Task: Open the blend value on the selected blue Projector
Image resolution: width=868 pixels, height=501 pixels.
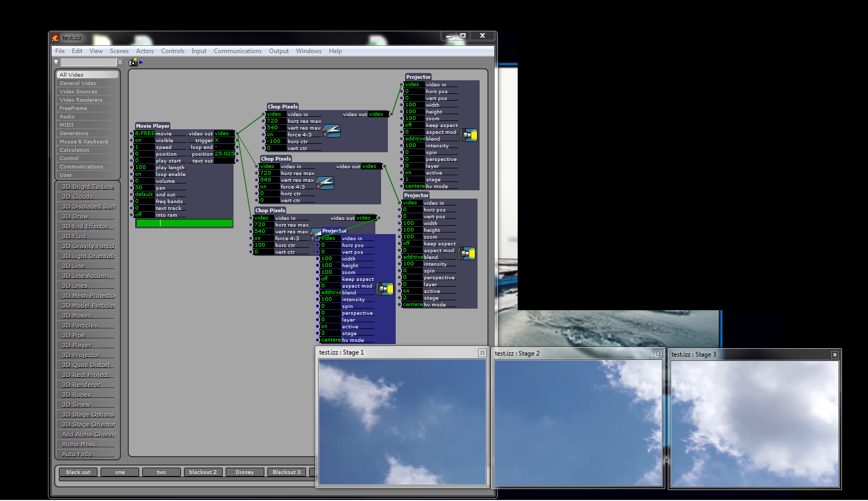Action: 331,292
